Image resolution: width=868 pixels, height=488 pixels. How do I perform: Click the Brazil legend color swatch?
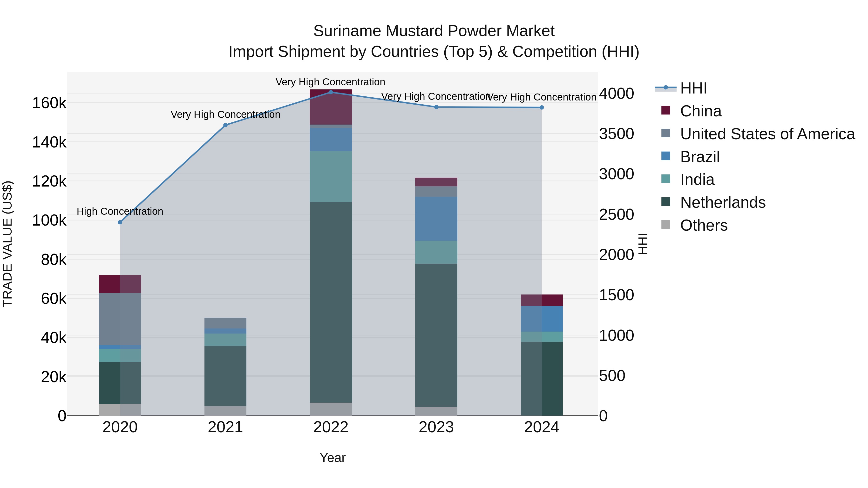pyautogui.click(x=666, y=156)
